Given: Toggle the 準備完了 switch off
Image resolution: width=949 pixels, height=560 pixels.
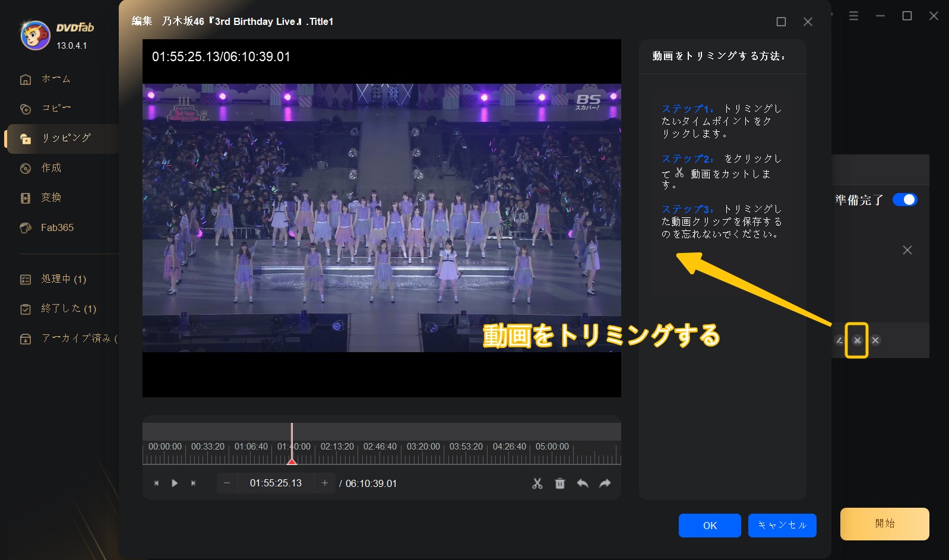Looking at the screenshot, I should (905, 200).
